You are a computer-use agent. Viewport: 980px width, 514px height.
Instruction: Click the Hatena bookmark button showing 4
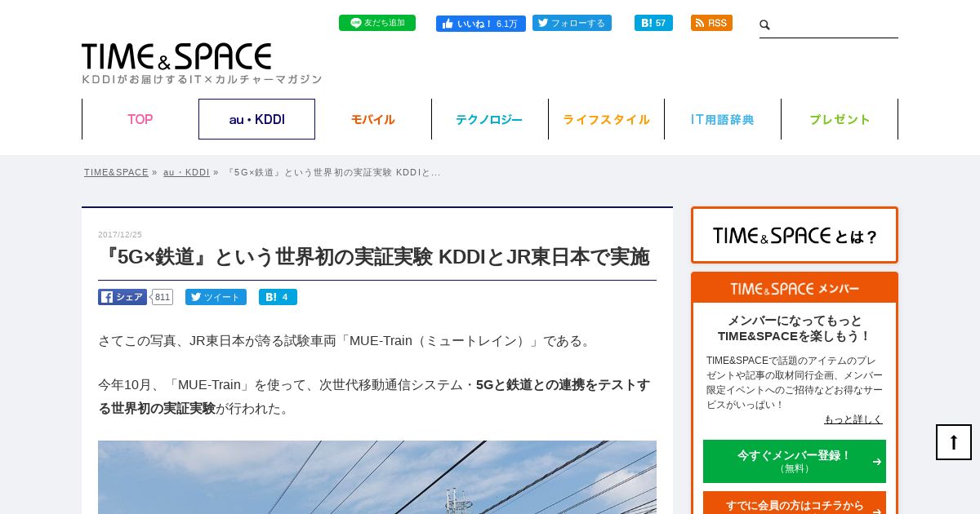point(278,297)
